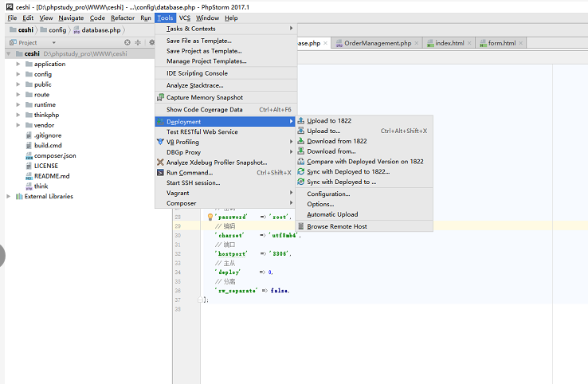Viewport: 588px width, 384px height.
Task: Choose Test RESTful Web Service
Action: click(x=226, y=131)
